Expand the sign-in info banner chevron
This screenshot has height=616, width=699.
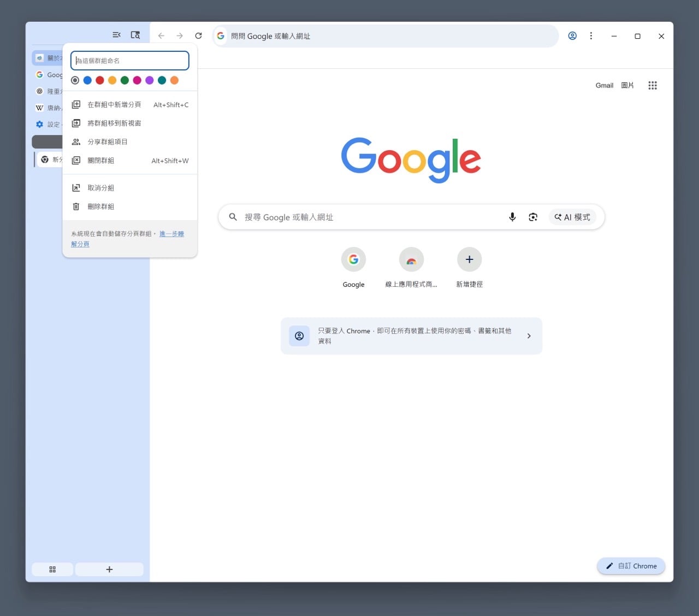(x=528, y=336)
